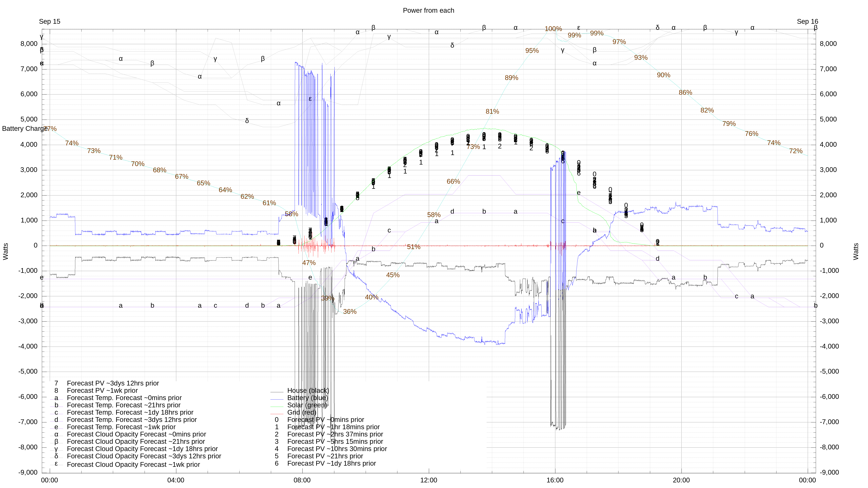
Task: Click the '12:00' time axis label
Action: coord(429,480)
